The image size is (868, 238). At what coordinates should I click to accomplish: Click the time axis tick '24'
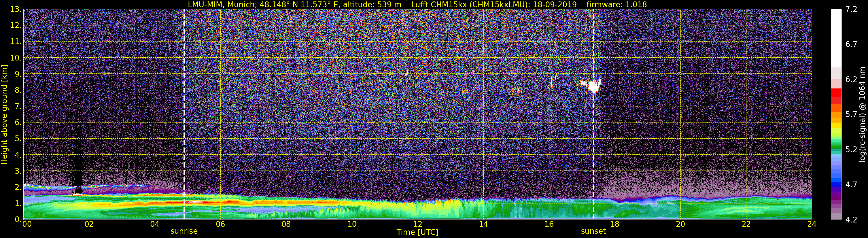pos(812,224)
